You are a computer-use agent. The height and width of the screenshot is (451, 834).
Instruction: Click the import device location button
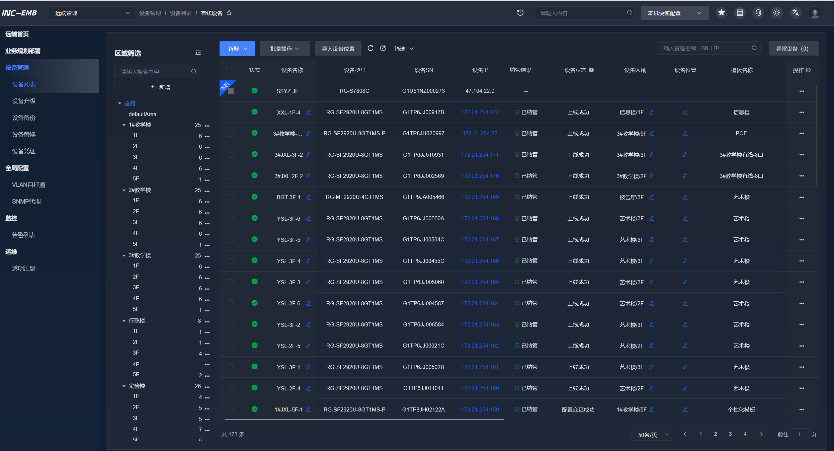338,48
